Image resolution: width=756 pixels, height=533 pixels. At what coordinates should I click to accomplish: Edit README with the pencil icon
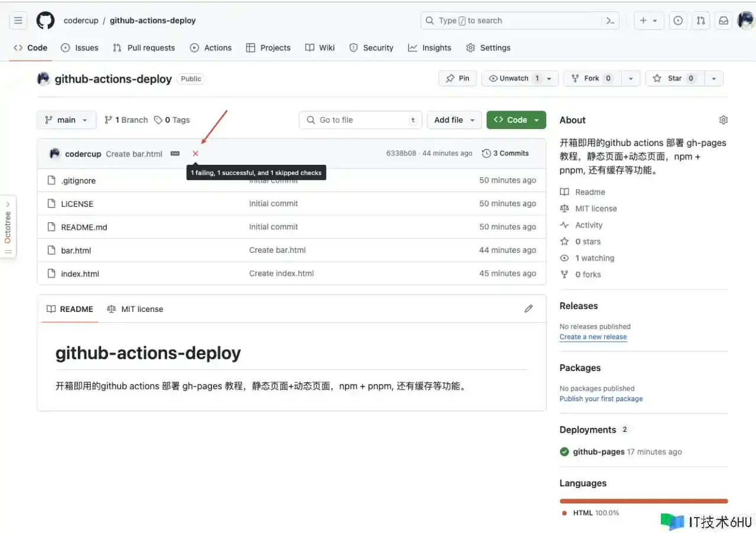coord(529,308)
